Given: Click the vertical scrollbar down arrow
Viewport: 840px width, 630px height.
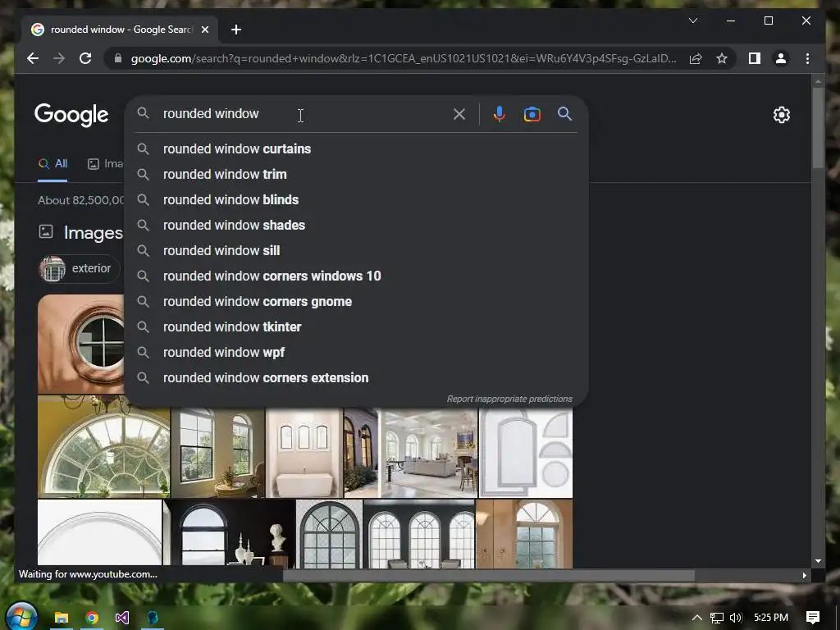Looking at the screenshot, I should 818,561.
